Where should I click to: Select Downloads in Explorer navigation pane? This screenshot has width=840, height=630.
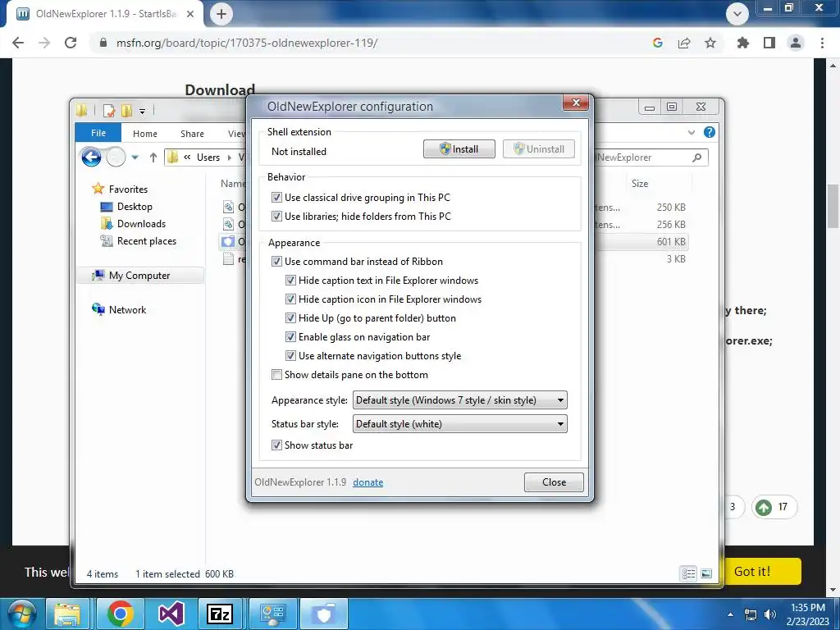pyautogui.click(x=133, y=224)
